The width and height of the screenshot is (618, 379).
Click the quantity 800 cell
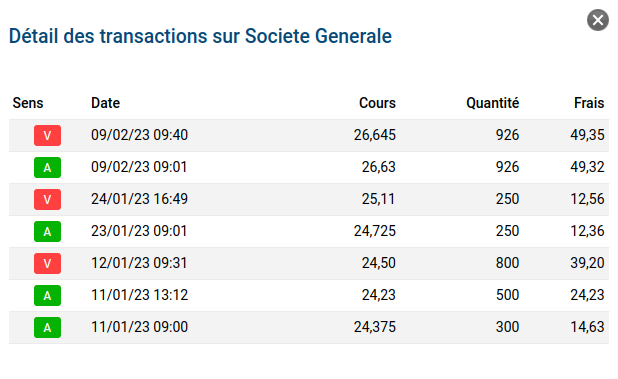pyautogui.click(x=507, y=263)
